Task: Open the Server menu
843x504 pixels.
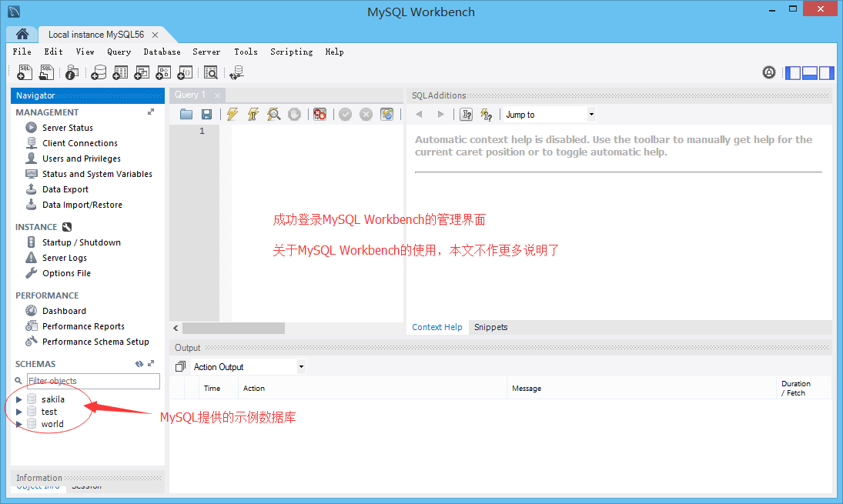Action: [206, 52]
